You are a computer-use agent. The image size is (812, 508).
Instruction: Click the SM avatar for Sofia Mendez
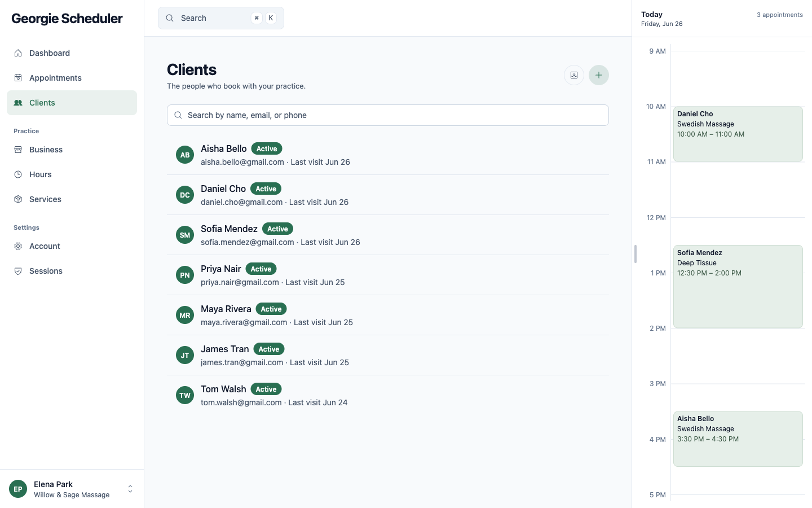[185, 235]
